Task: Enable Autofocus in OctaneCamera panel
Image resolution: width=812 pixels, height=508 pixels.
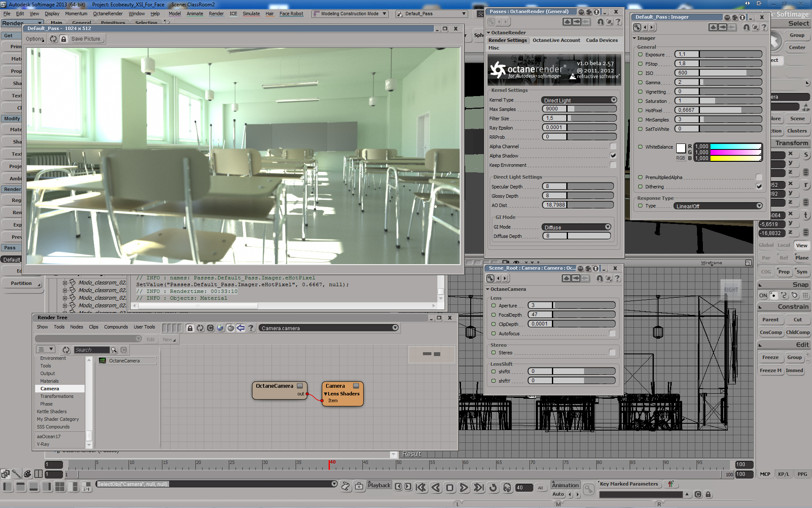Action: pyautogui.click(x=612, y=334)
